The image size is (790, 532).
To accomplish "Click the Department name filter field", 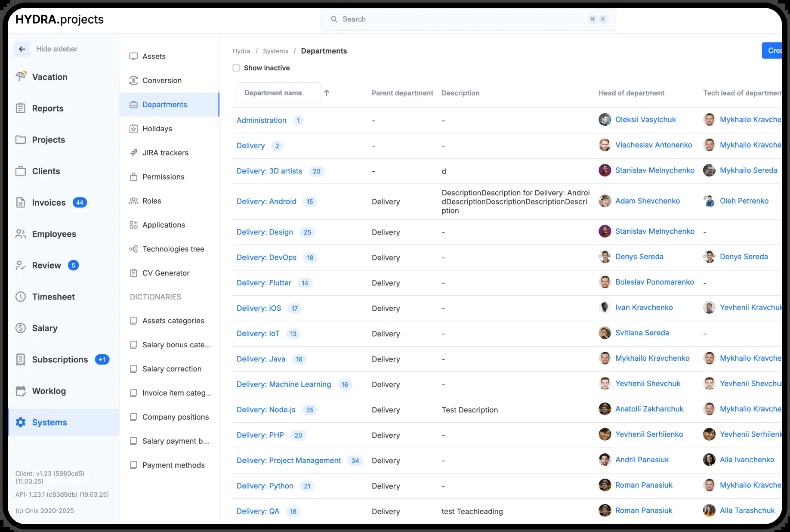I will pyautogui.click(x=278, y=93).
